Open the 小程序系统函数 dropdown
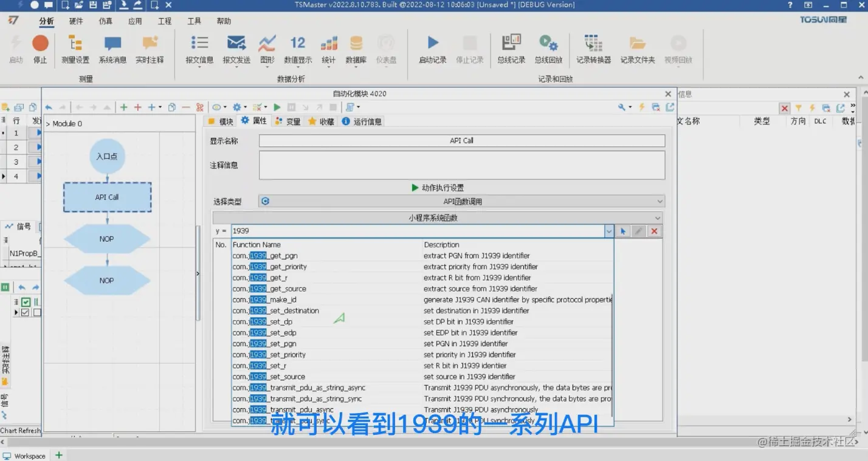This screenshot has height=461, width=868. 438,217
